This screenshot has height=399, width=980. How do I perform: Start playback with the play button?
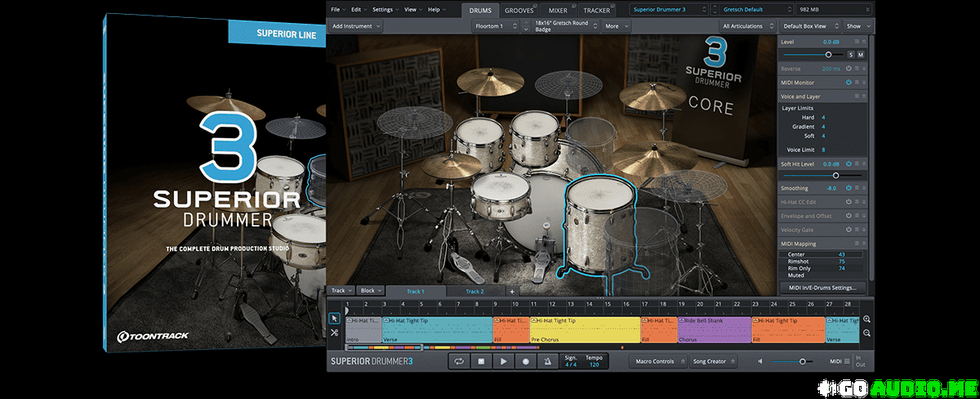point(504,361)
